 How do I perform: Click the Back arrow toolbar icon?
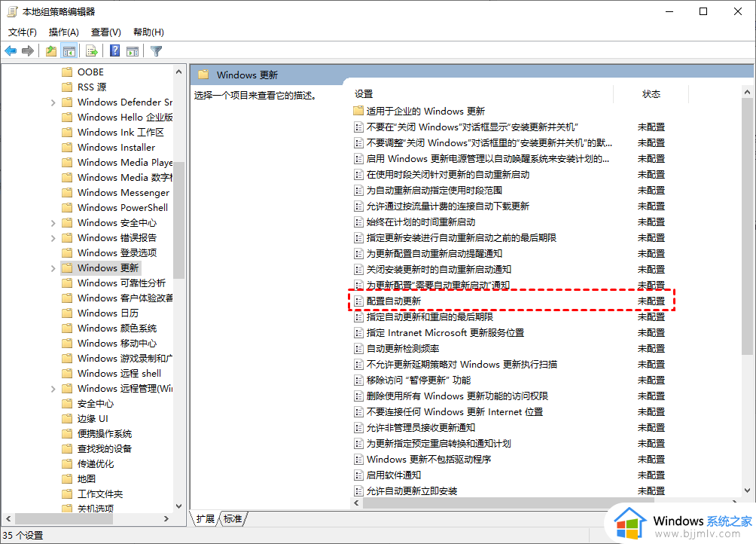tap(11, 50)
